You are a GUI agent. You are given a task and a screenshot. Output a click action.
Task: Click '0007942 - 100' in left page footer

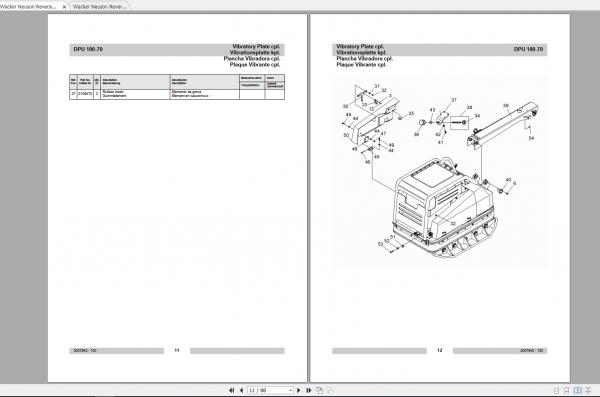[85, 351]
